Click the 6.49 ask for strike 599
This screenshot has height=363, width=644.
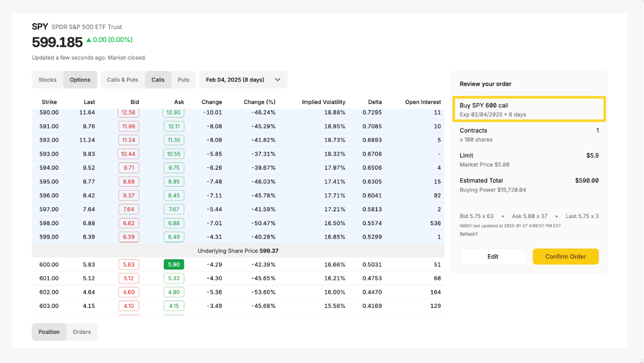click(x=174, y=237)
